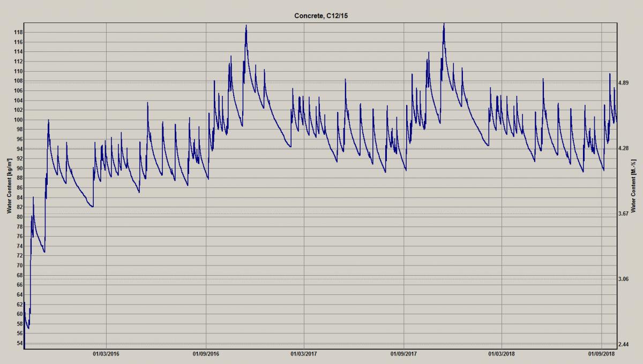Select the left axis title "Water Content [kg/m³]"
The image size is (643, 364).
click(x=9, y=185)
